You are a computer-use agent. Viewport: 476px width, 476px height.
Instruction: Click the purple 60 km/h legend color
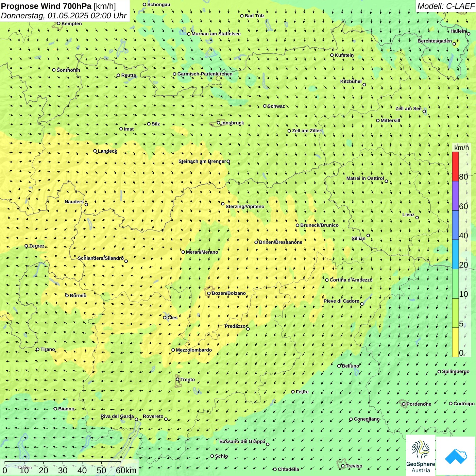(455, 196)
